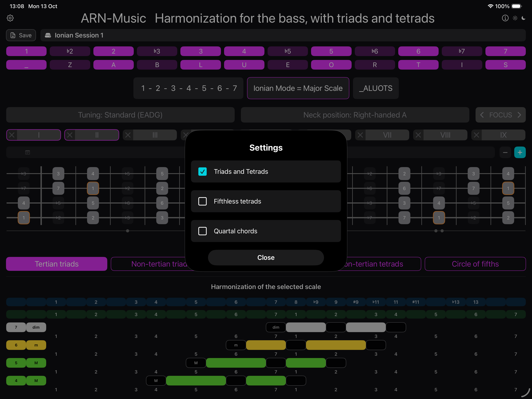The width and height of the screenshot is (532, 399).
Task: Open the settings gear icon
Action: pos(10,18)
